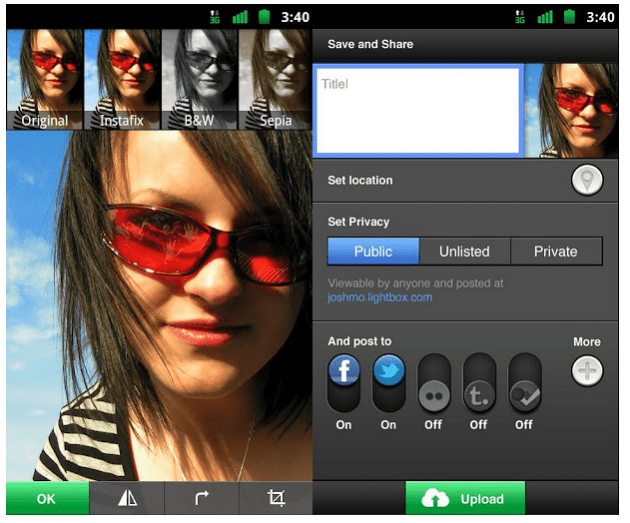This screenshot has height=523, width=630.
Task: Tap the signal bars in right status bar
Action: 545,17
